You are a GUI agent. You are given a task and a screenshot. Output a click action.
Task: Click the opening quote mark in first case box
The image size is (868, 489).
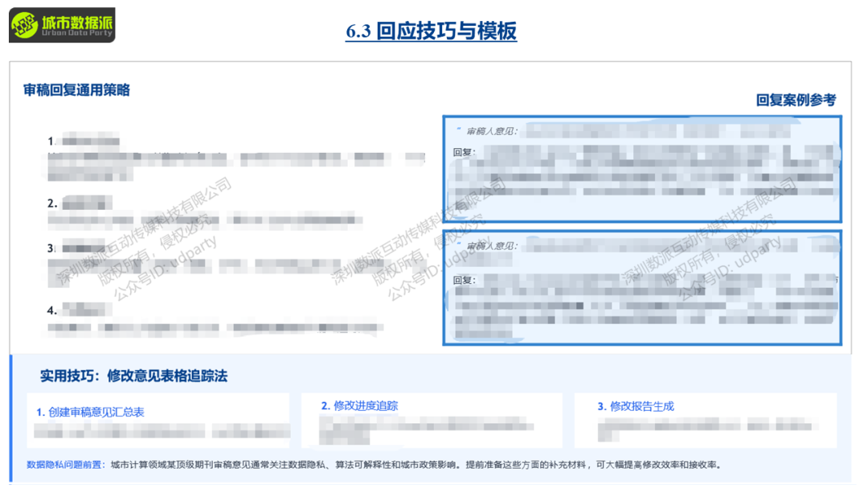click(458, 129)
